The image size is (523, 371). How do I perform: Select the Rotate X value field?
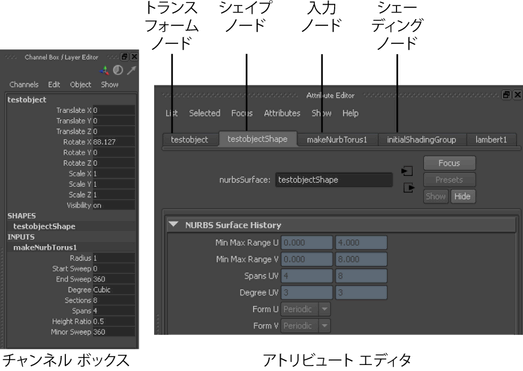(114, 142)
